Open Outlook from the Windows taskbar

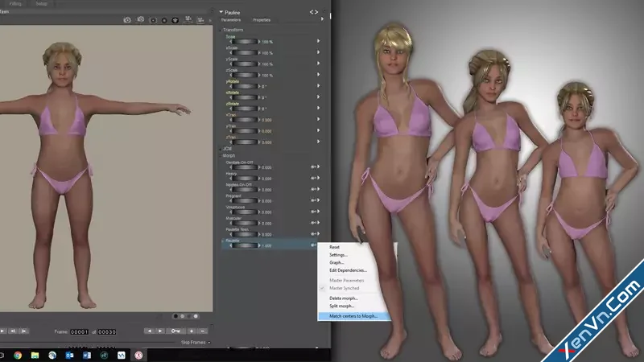coord(69,356)
